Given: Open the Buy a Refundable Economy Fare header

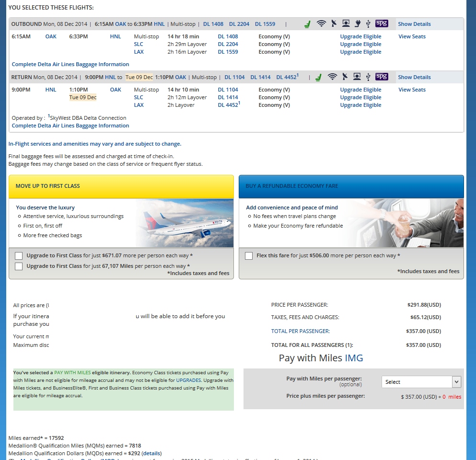Looking at the screenshot, I should click(351, 186).
